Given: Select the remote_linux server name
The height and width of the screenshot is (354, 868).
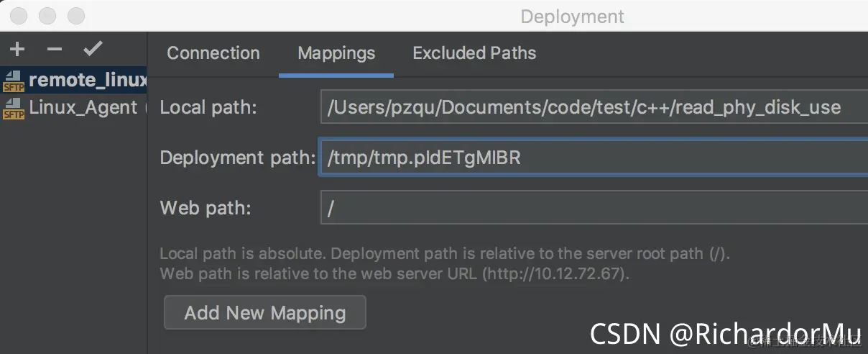Looking at the screenshot, I should pos(88,81).
